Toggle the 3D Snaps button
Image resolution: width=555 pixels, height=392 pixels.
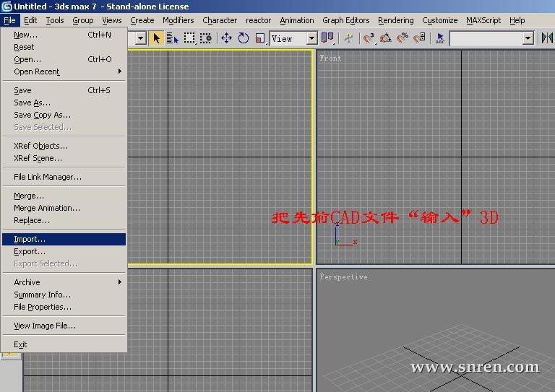tap(369, 38)
